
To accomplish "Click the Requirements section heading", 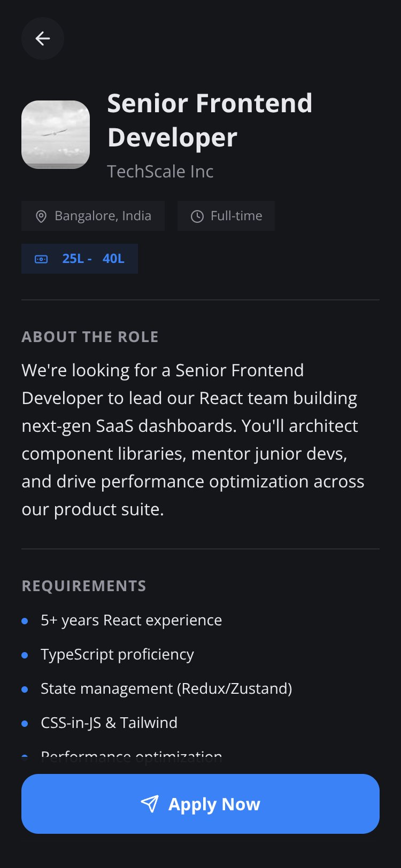I will coord(84,586).
